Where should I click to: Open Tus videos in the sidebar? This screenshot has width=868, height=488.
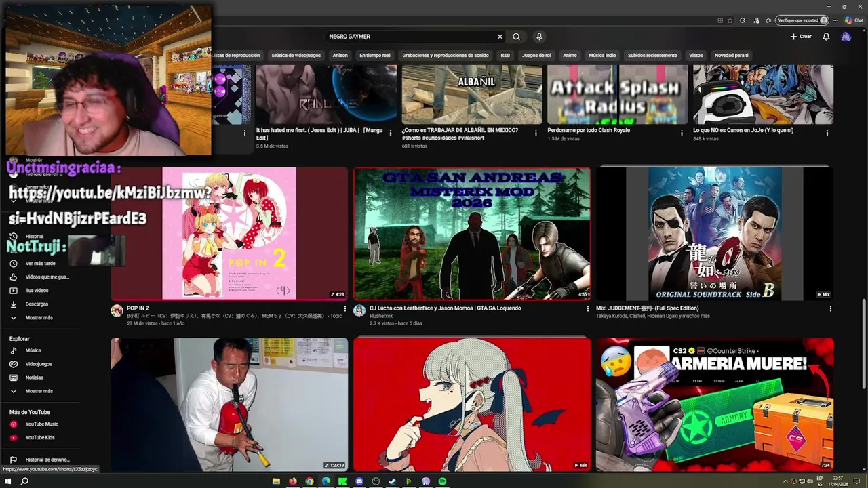click(39, 290)
